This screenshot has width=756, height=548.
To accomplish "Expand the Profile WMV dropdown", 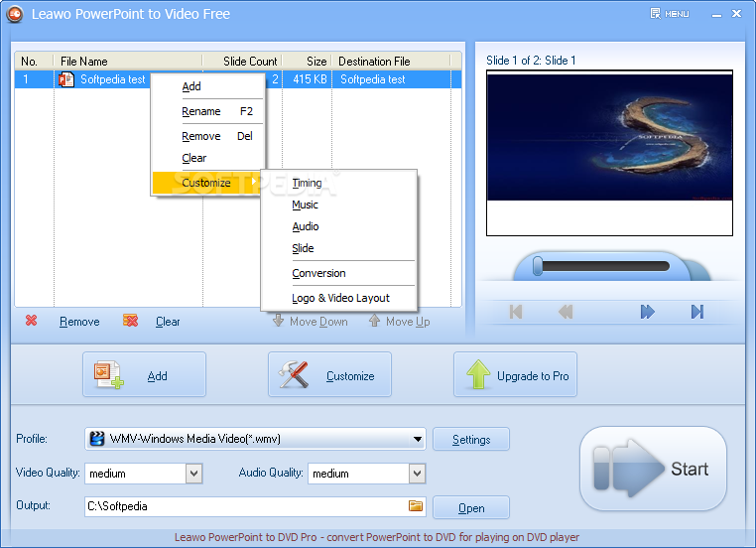I will [x=418, y=439].
